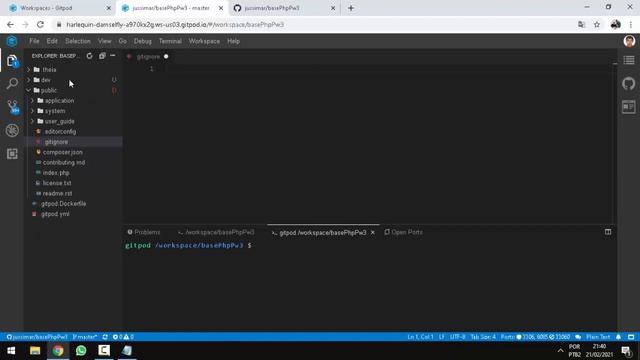Switch to the Open Ports tab
Screen dimensions: 640x360
coord(403,232)
